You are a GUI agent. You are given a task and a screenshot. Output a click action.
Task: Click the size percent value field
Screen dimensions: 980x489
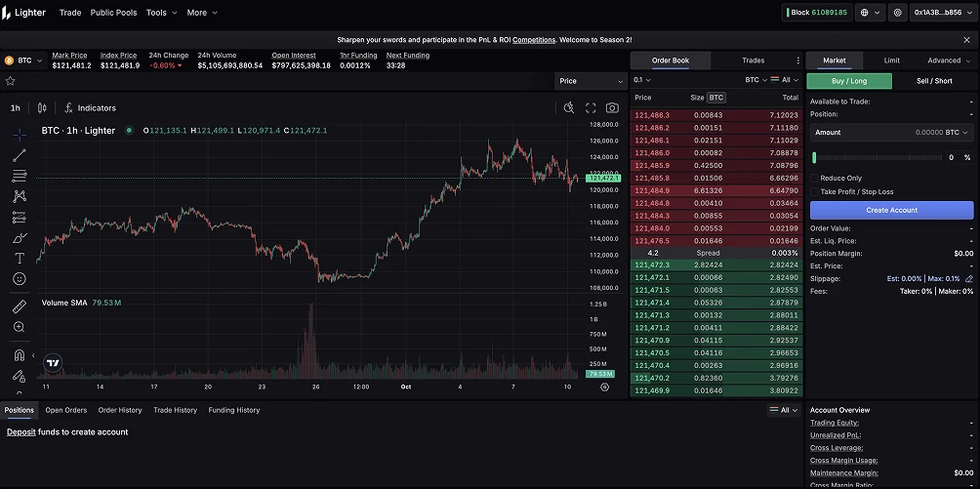pyautogui.click(x=951, y=157)
